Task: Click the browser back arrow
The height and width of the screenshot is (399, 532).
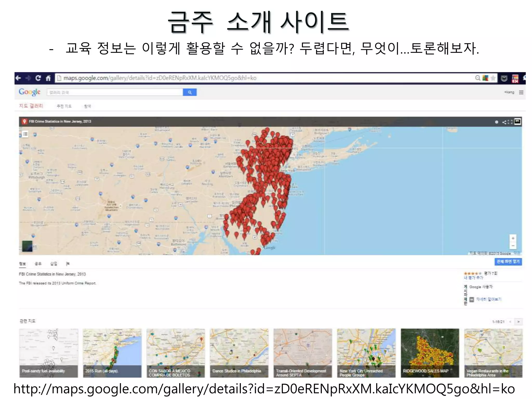Action: click(x=18, y=78)
